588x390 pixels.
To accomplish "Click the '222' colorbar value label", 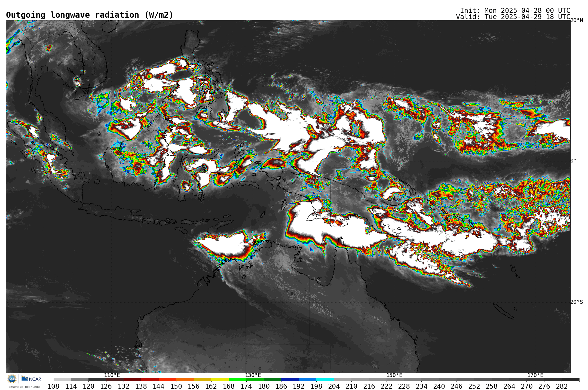I will tap(386, 386).
